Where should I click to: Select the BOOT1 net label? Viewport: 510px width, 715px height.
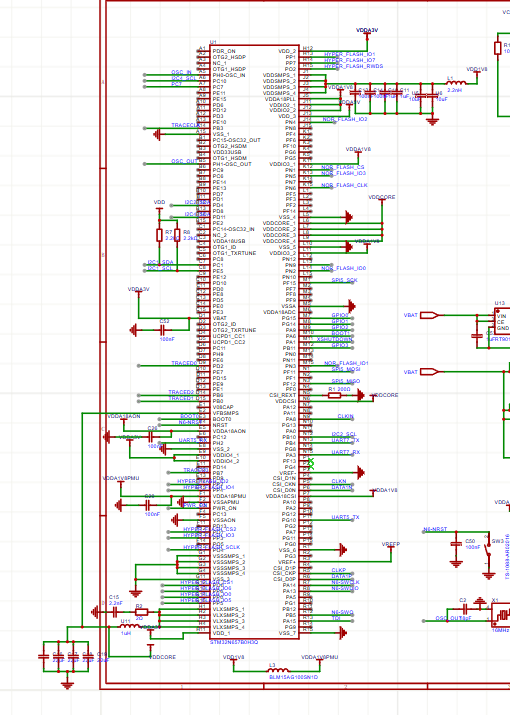point(340,333)
